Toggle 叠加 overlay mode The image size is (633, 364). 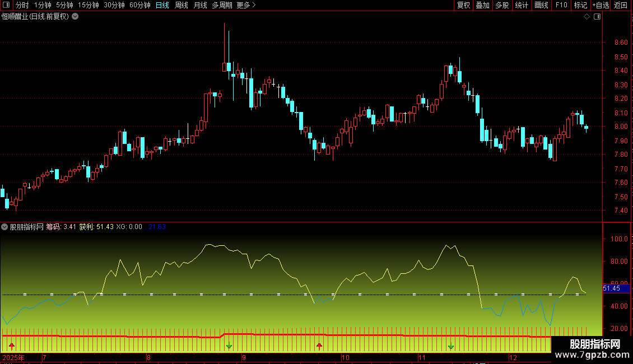point(482,5)
